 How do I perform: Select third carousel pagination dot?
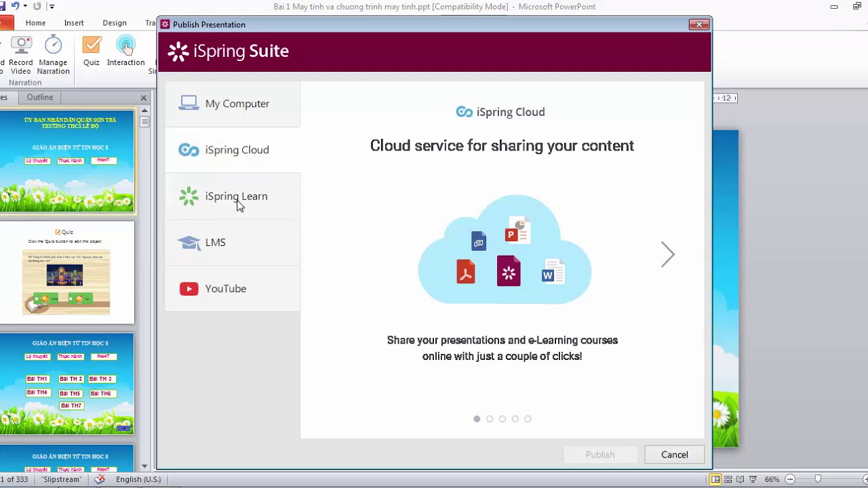pyautogui.click(x=502, y=419)
